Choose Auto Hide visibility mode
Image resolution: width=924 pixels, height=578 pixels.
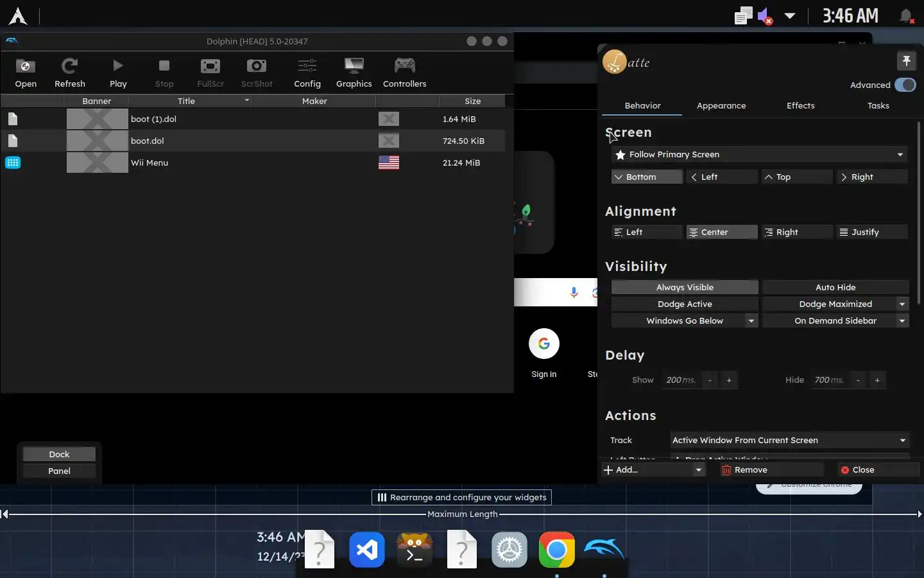point(835,287)
